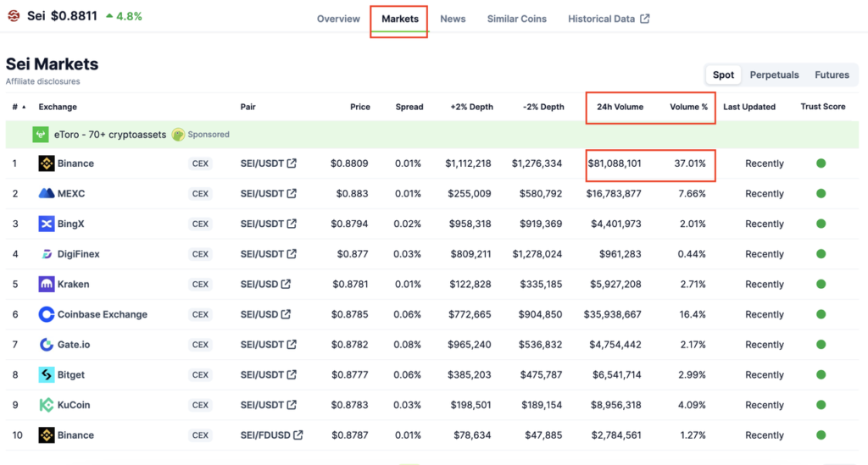Viewport: 868px width, 465px height.
Task: Click the $4,401,973 BingX volume cell
Action: click(x=616, y=224)
